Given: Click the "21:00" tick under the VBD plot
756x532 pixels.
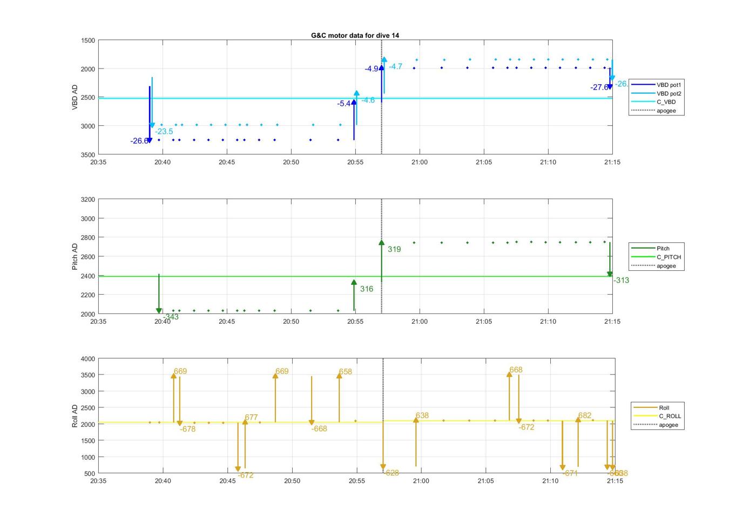Looking at the screenshot, I should [x=420, y=162].
